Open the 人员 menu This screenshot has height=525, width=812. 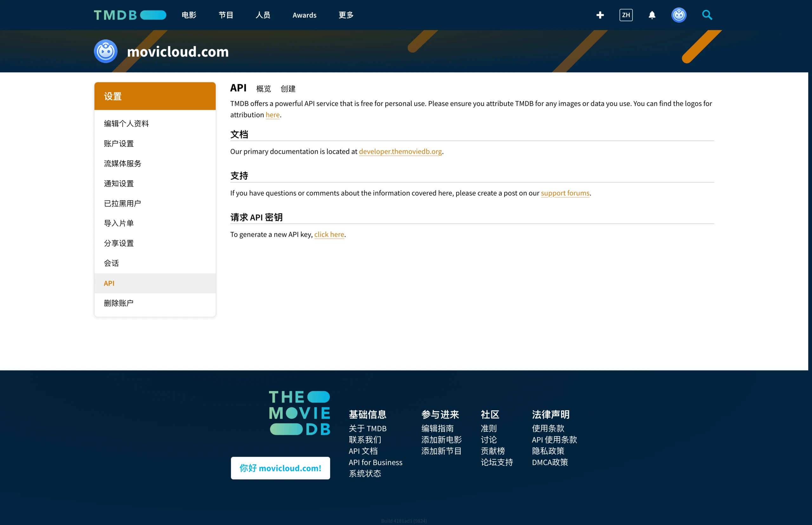tap(263, 15)
